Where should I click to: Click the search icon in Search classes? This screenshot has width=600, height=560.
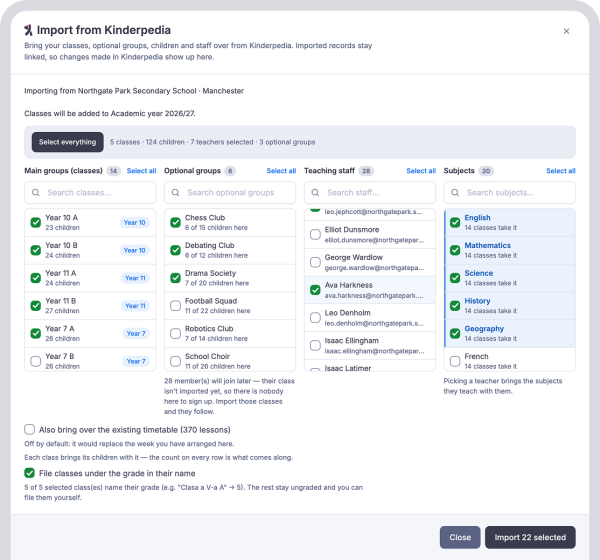[36, 193]
